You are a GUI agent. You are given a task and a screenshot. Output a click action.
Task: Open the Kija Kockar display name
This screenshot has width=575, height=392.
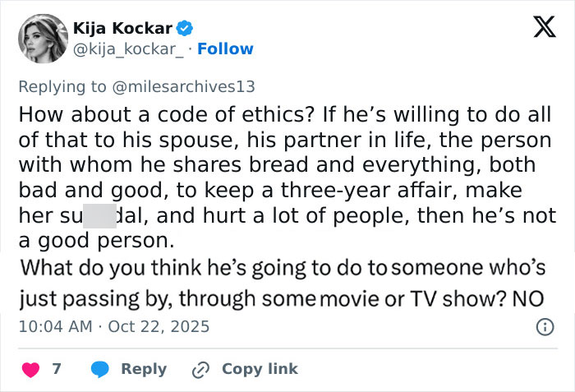(x=123, y=28)
